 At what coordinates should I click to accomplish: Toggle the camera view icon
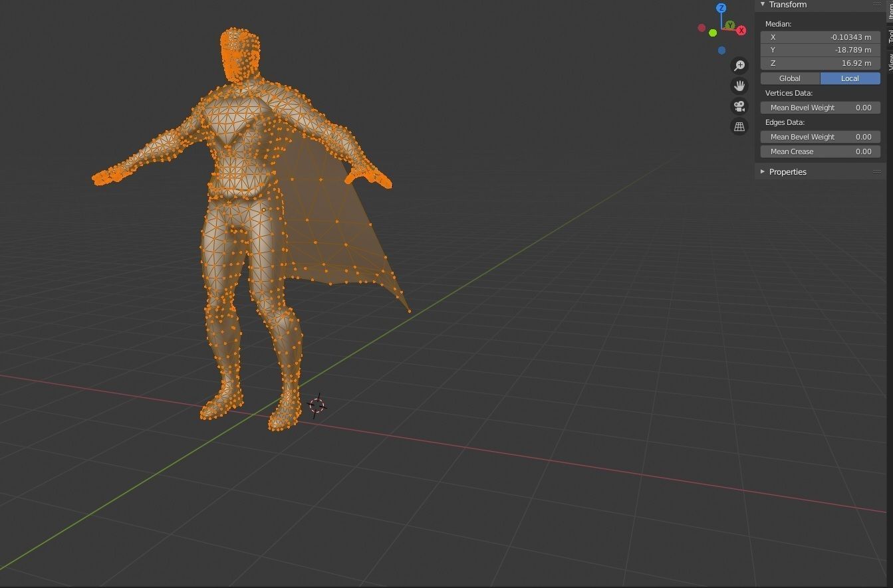[739, 106]
